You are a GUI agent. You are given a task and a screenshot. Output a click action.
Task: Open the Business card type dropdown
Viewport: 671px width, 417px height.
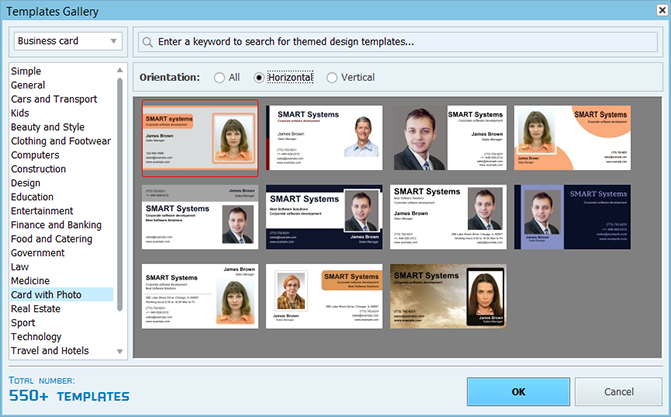(68, 41)
